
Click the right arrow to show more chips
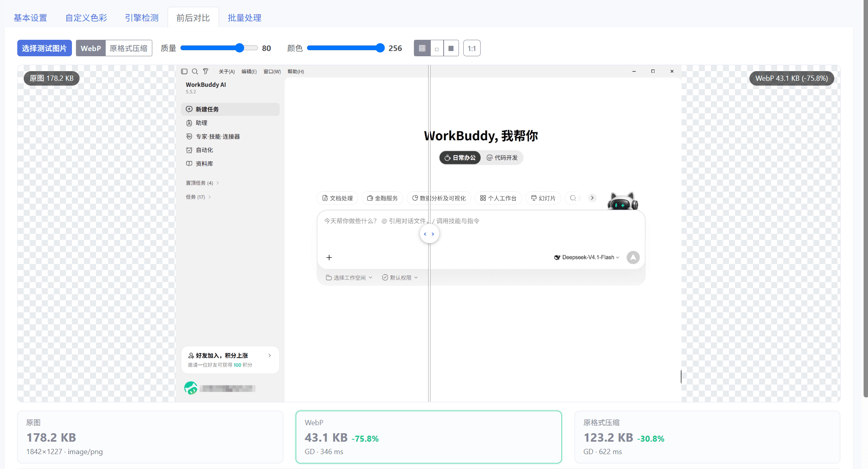click(592, 198)
